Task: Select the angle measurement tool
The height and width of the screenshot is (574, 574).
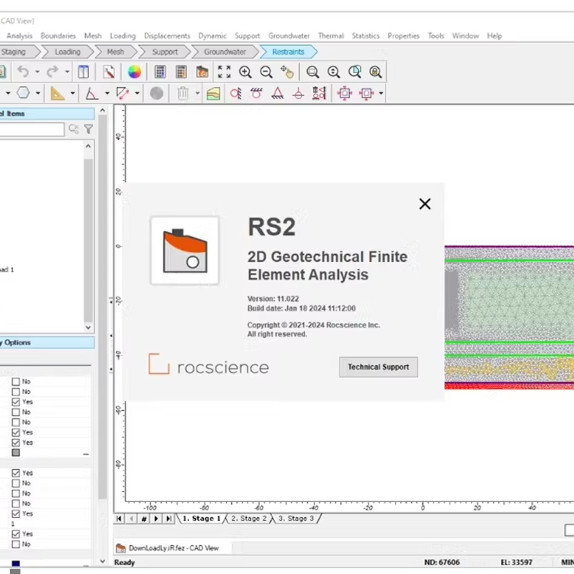Action: pos(92,93)
